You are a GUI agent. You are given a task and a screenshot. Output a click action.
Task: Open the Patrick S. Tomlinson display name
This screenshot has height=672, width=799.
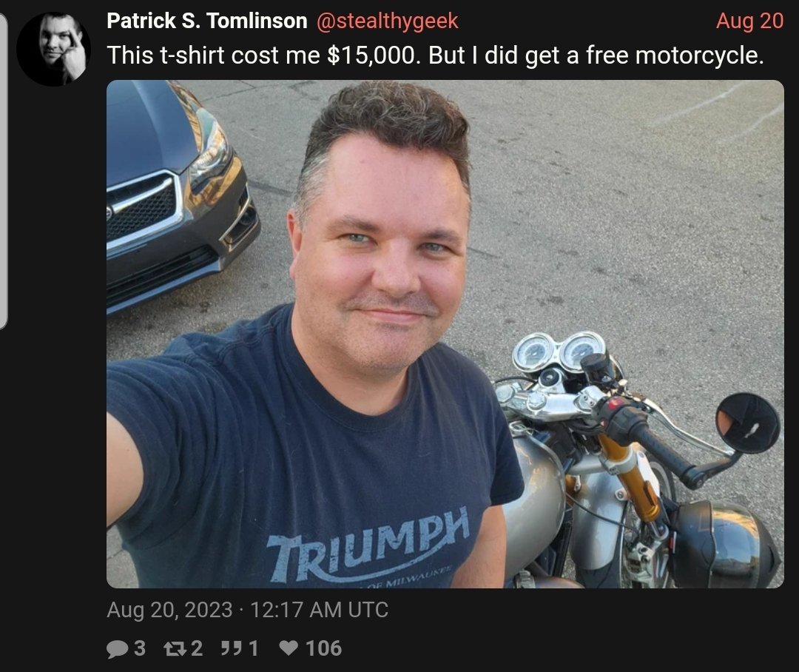(x=207, y=21)
